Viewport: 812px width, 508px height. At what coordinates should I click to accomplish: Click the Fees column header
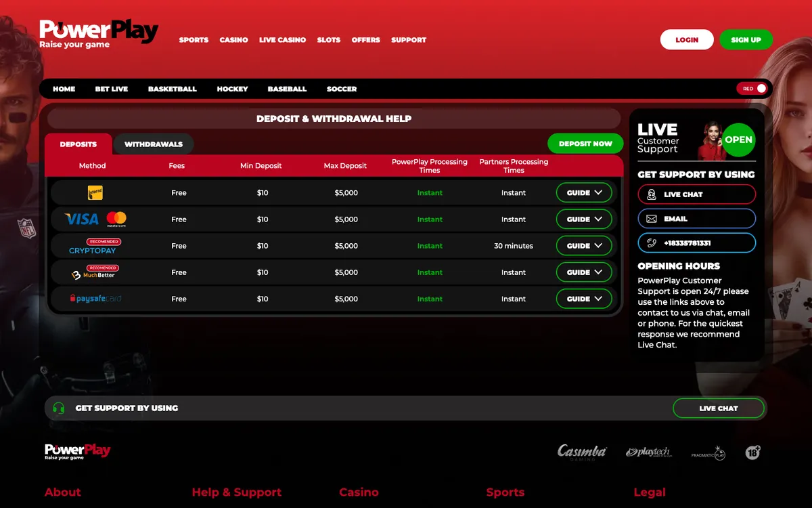(x=177, y=166)
